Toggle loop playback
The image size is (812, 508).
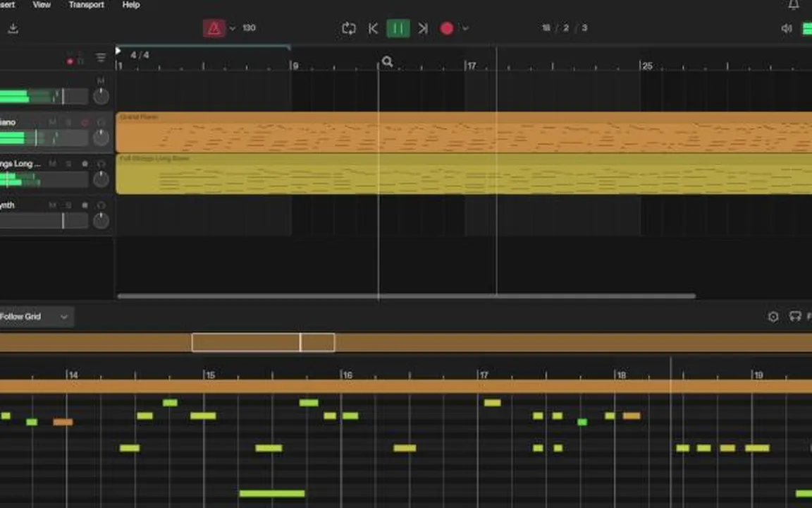(349, 28)
